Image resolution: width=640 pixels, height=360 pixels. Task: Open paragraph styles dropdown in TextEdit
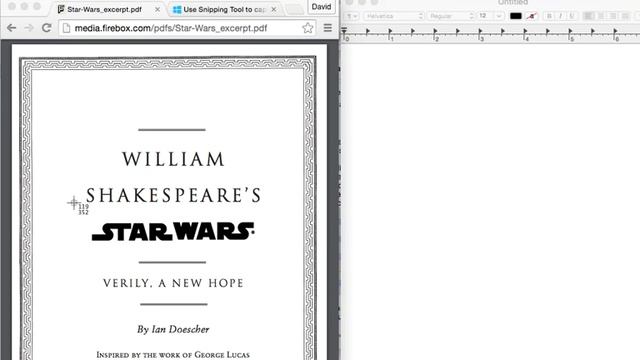351,16
